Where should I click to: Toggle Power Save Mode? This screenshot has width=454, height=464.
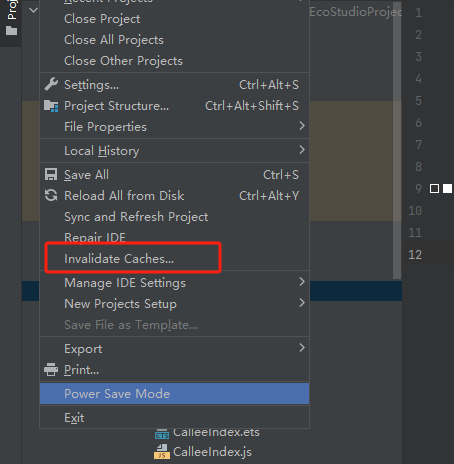tap(174, 394)
